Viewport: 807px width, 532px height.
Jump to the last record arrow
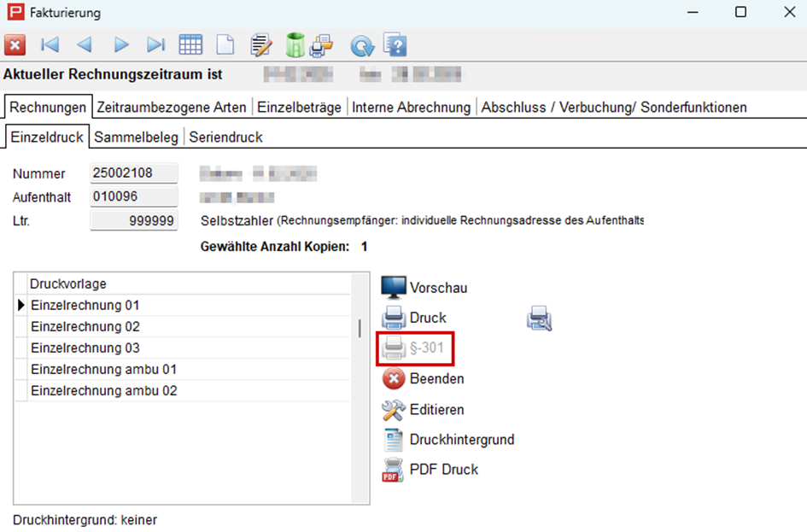[155, 45]
